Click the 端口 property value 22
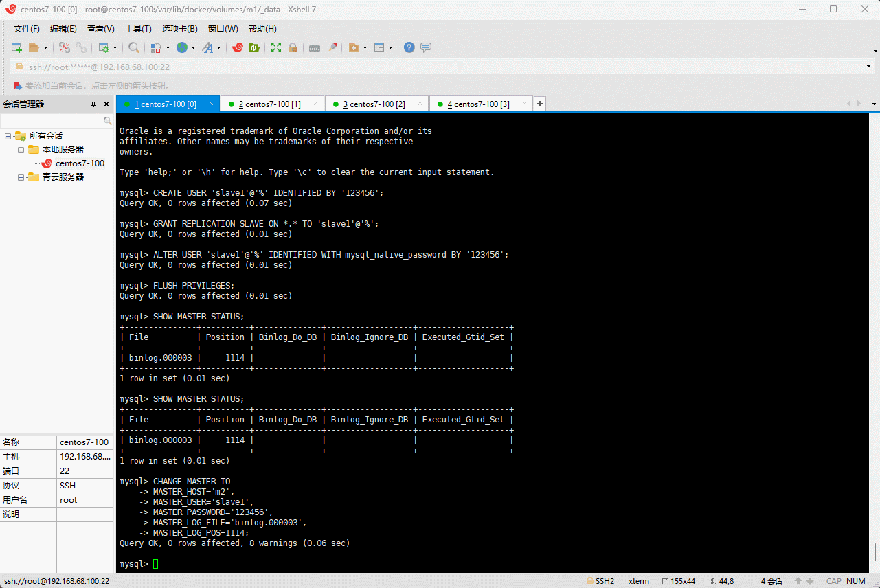This screenshot has height=588, width=880. pyautogui.click(x=85, y=471)
